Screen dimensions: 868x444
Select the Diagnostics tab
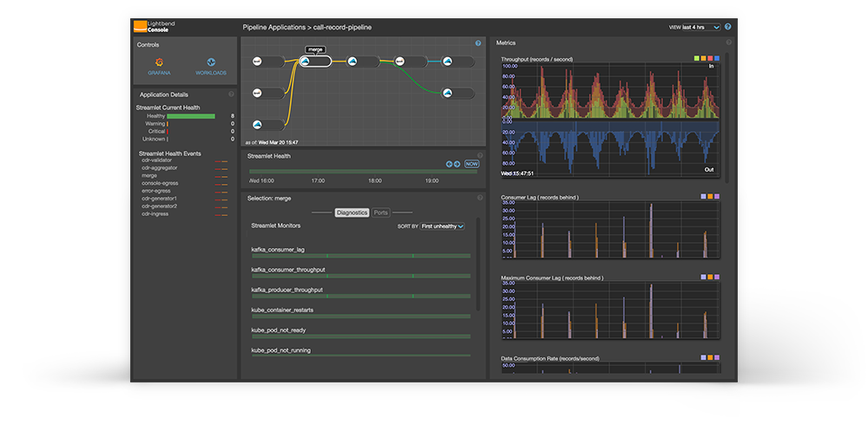352,212
